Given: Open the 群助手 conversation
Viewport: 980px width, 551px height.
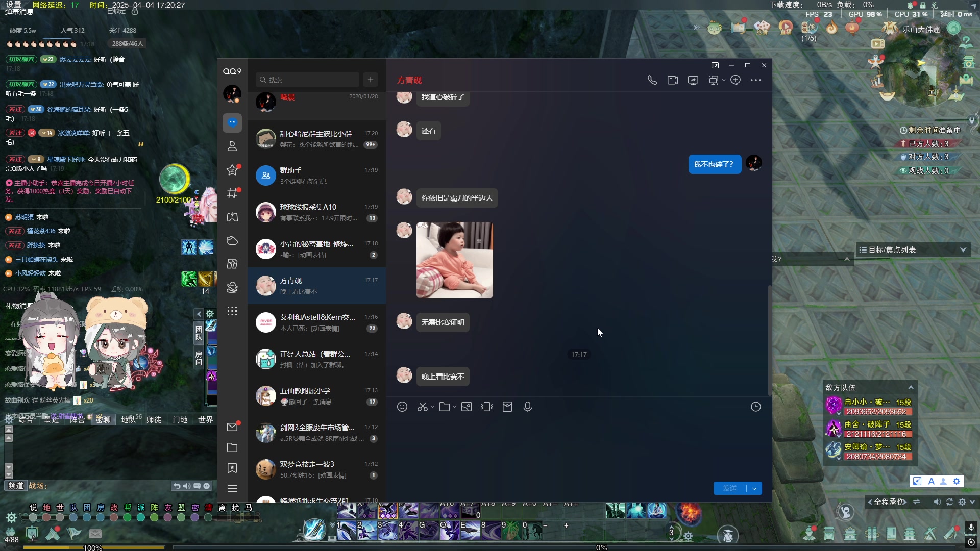Looking at the screenshot, I should [316, 176].
